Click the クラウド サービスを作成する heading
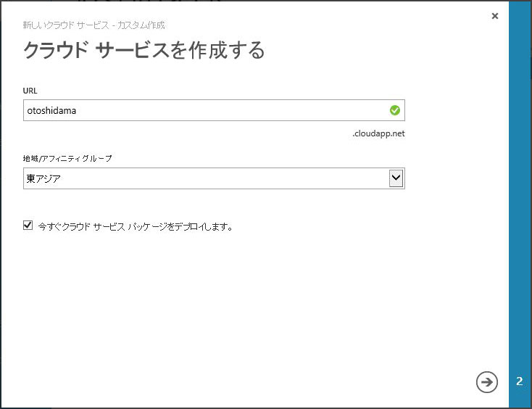The image size is (532, 409). [x=144, y=50]
